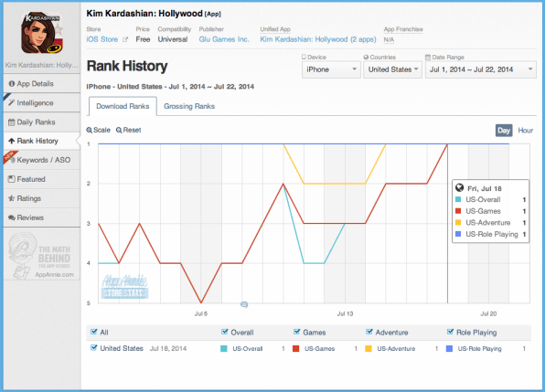545x392 pixels.
Task: Click the Math Behind App Stores banner
Action: 42,256
